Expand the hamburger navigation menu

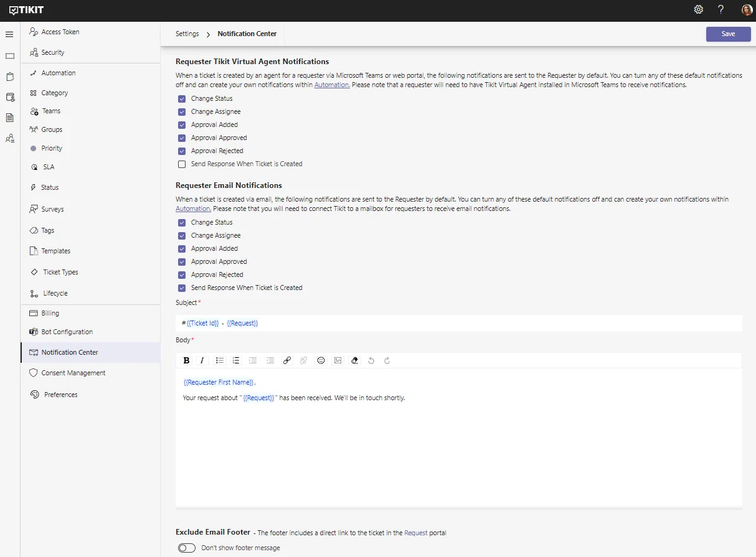click(9, 34)
